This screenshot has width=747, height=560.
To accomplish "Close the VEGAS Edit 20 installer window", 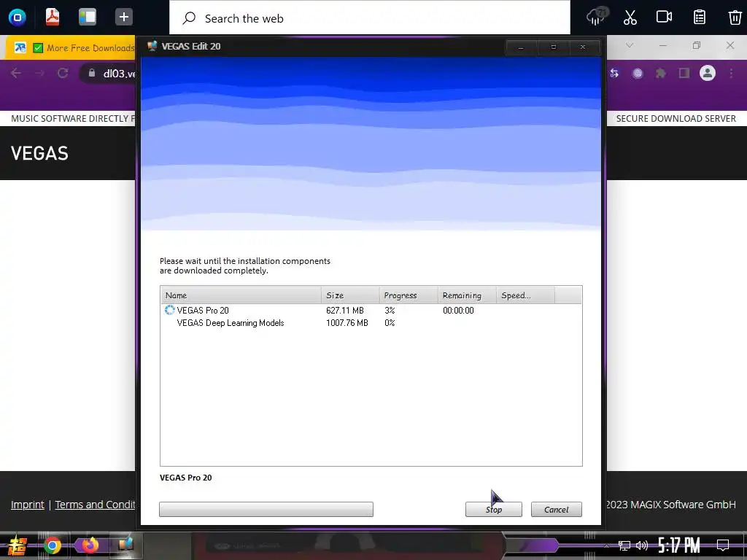I will [x=583, y=47].
